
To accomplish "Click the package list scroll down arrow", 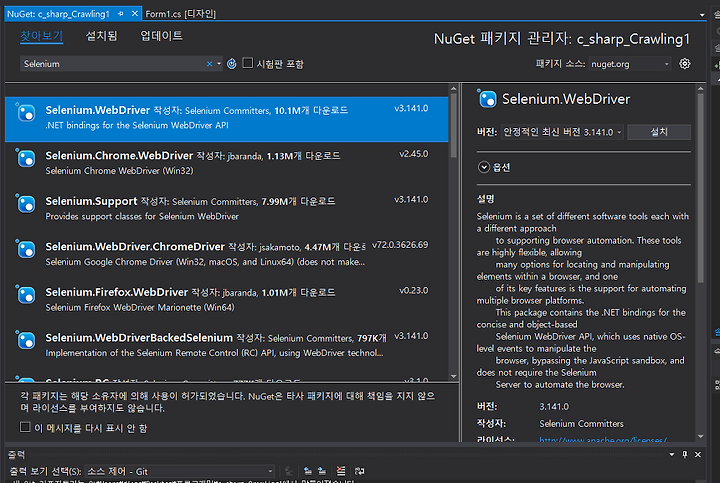I will (x=453, y=376).
